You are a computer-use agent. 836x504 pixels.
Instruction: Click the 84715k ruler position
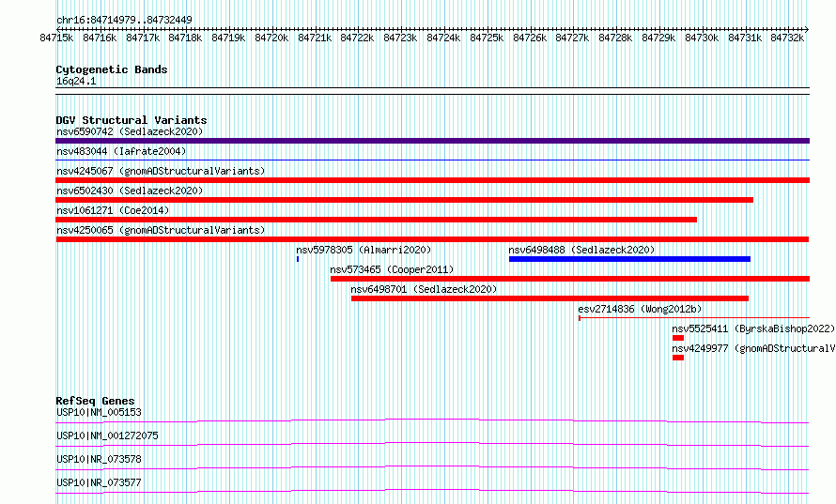click(x=56, y=38)
